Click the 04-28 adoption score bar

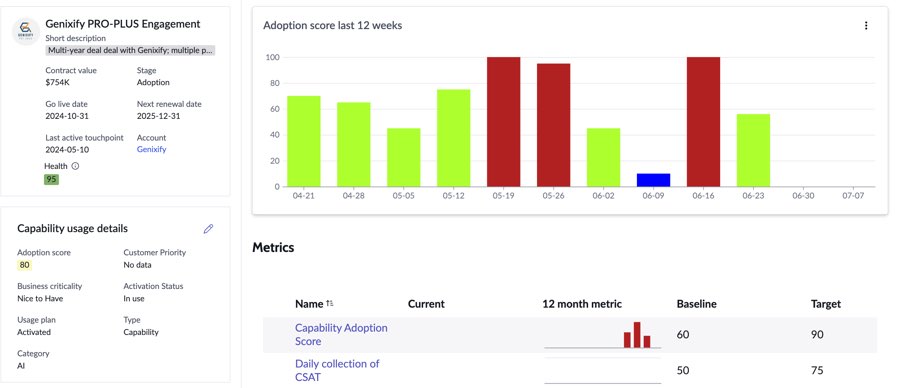pos(354,145)
